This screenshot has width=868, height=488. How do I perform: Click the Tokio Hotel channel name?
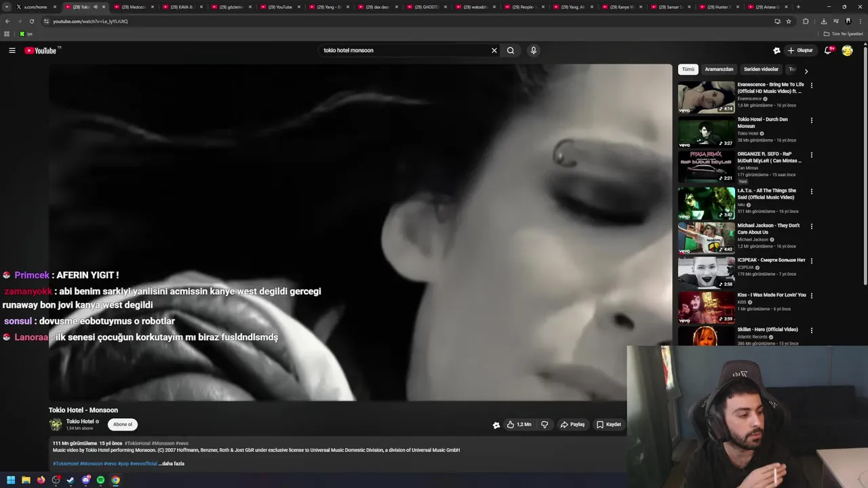click(x=80, y=422)
